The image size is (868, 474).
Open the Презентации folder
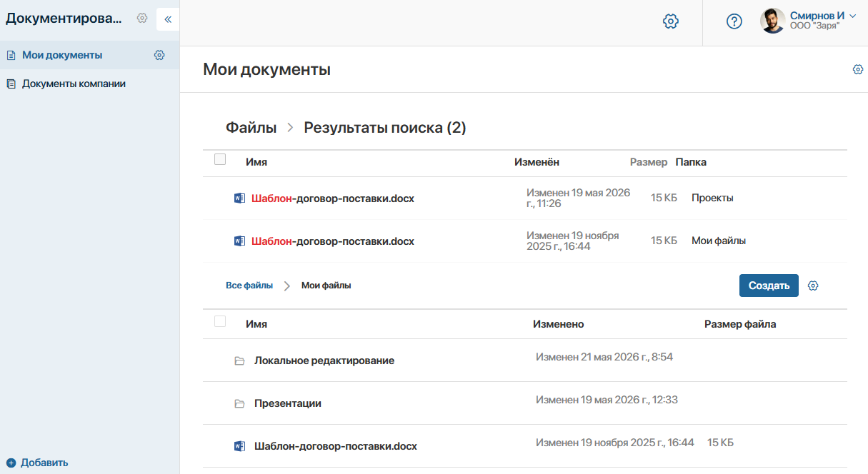pos(288,403)
